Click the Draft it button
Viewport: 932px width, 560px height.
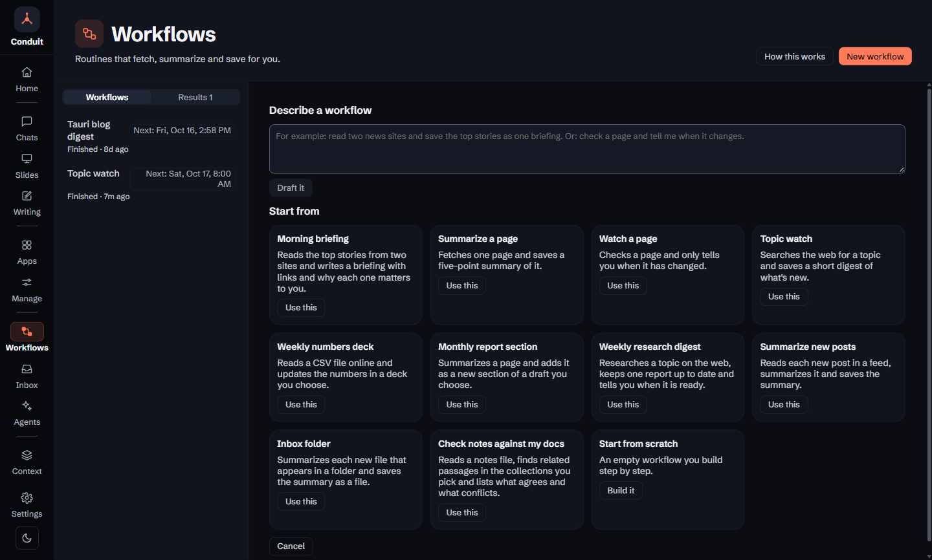tap(291, 188)
